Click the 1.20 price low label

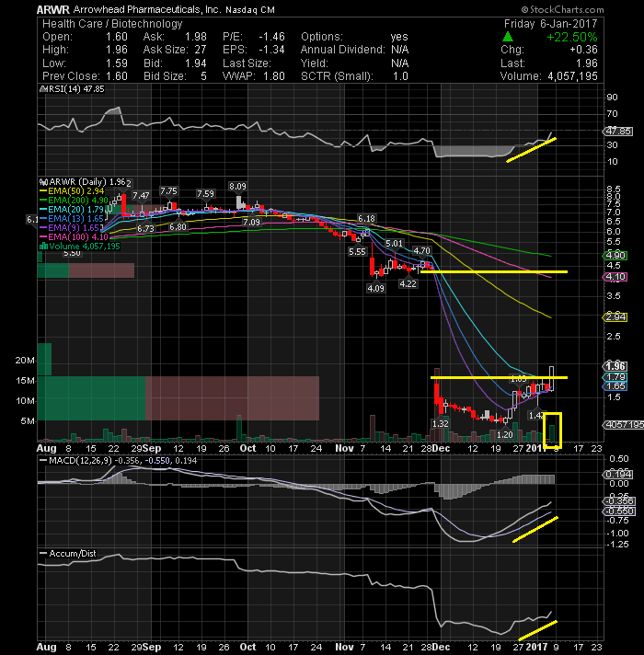(504, 435)
